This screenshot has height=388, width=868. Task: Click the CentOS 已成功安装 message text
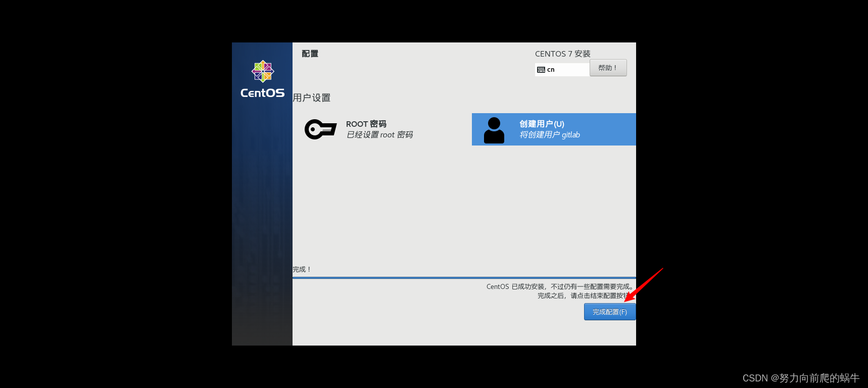(560, 291)
